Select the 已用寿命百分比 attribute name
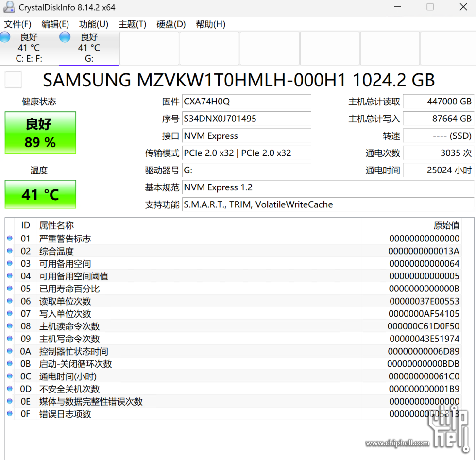476x460 pixels. coord(69,289)
